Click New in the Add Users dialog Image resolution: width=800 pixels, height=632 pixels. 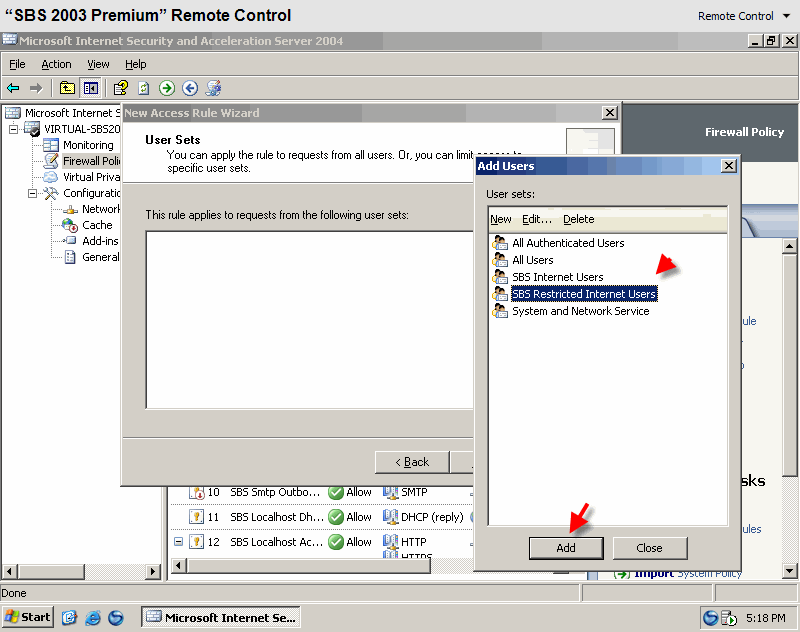pos(501,219)
